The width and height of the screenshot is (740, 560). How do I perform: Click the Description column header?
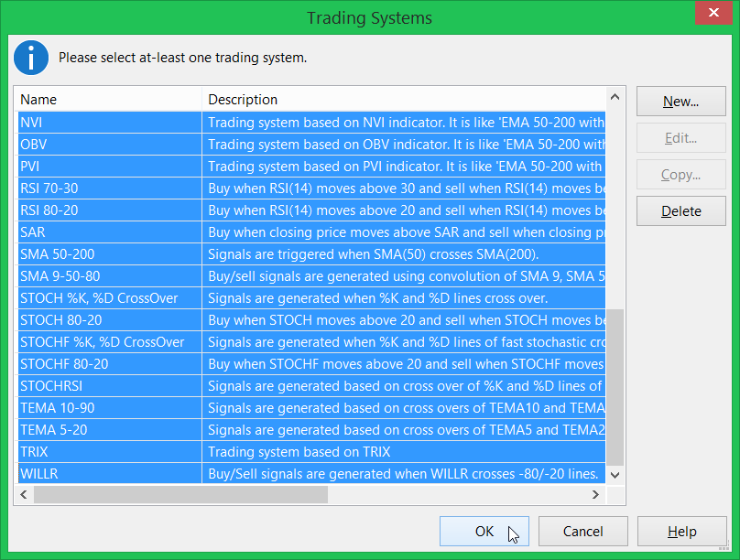click(x=366, y=100)
